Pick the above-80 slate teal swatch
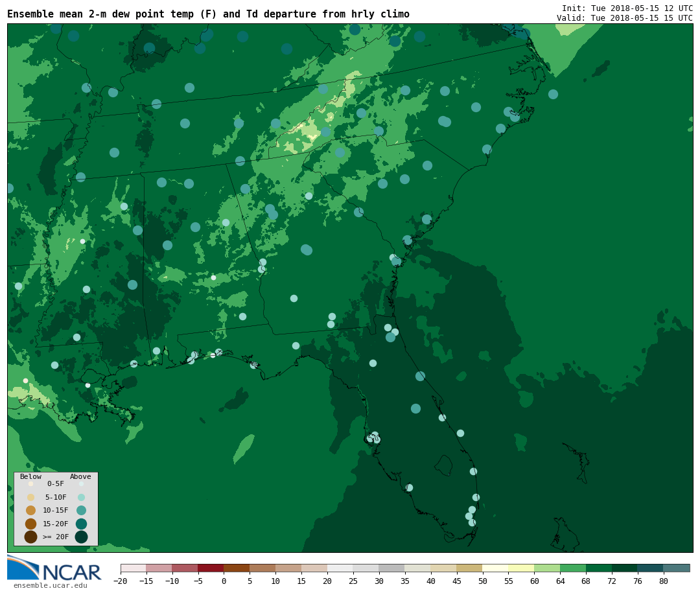Screen dimensions: 700x593 (x=677, y=568)
